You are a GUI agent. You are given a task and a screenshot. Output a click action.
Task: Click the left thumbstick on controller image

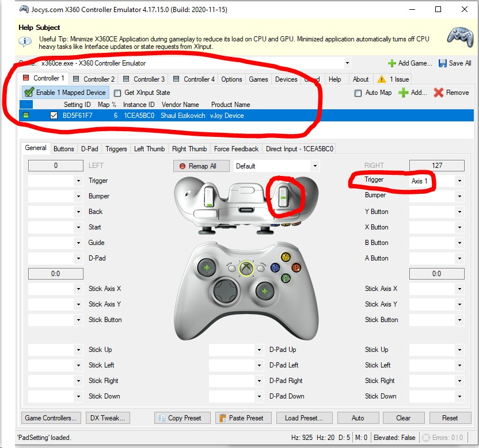[x=207, y=267]
